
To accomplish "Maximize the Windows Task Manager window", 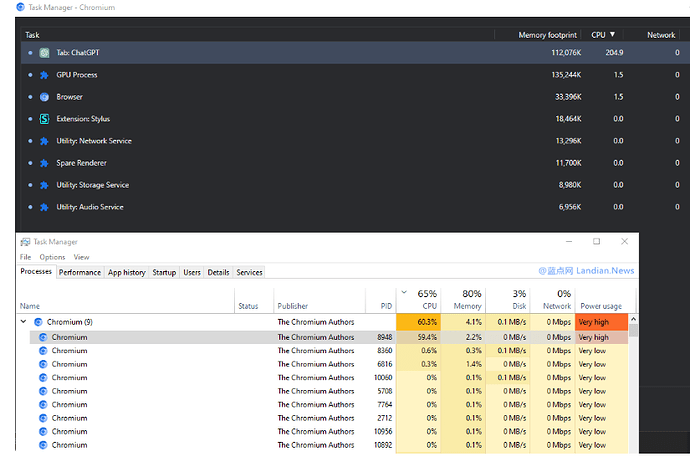I will click(596, 241).
